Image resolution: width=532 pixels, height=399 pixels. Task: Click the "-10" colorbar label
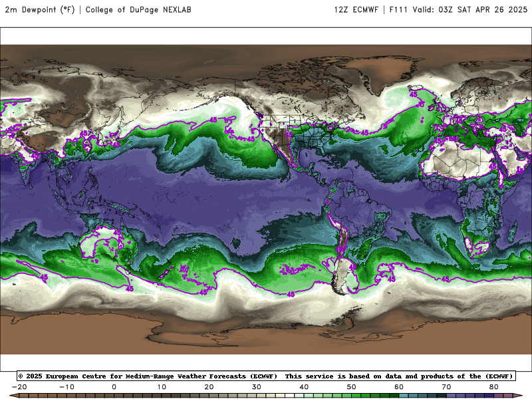pyautogui.click(x=67, y=387)
